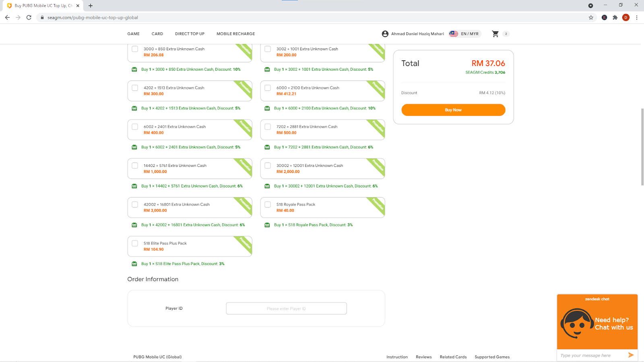
Task: Click the Need help? Chat with us banner
Action: click(597, 322)
